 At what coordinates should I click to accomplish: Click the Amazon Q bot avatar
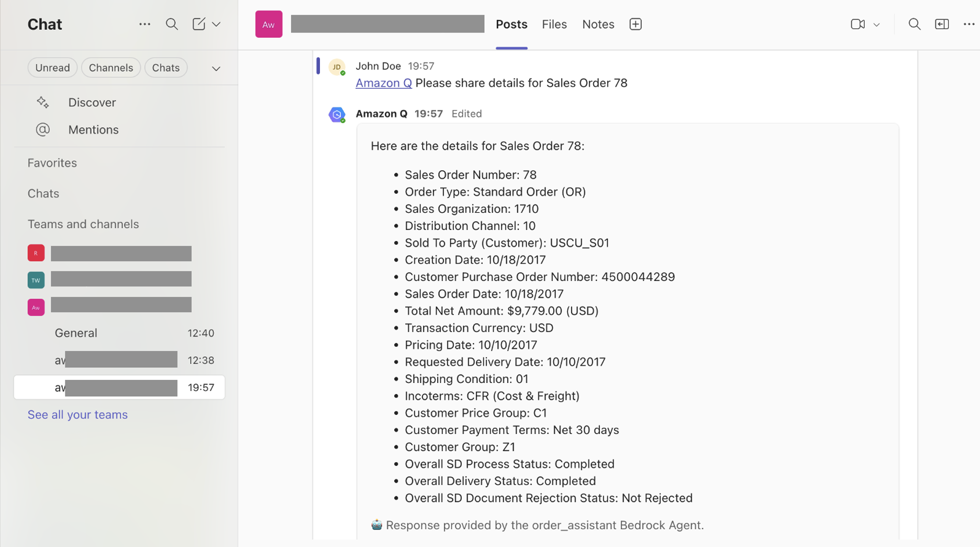coord(337,114)
